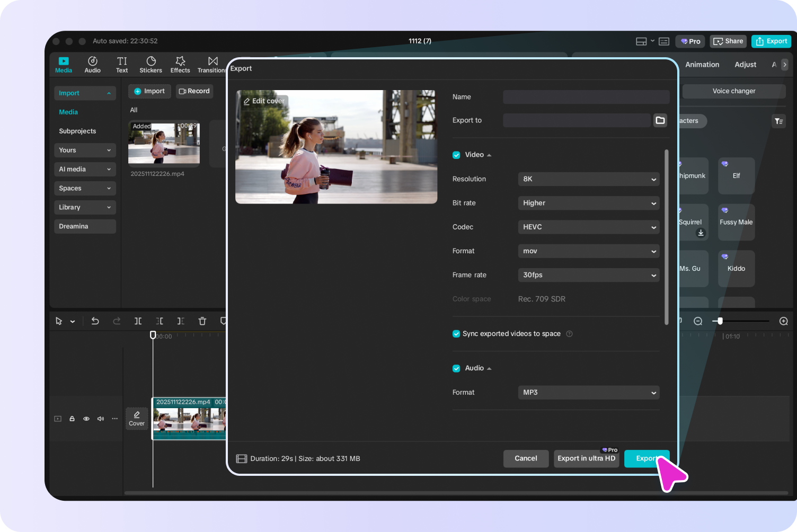The image size is (797, 532).
Task: Toggle Sync exported videos to space
Action: pyautogui.click(x=456, y=334)
